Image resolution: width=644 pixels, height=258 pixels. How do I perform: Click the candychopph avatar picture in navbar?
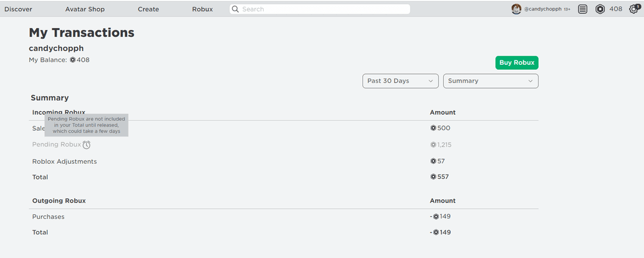pyautogui.click(x=516, y=9)
